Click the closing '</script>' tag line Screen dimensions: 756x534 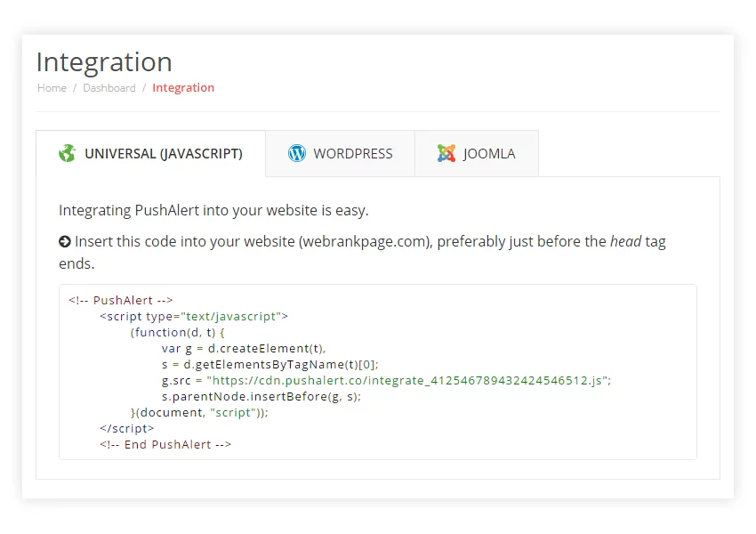pos(127,428)
